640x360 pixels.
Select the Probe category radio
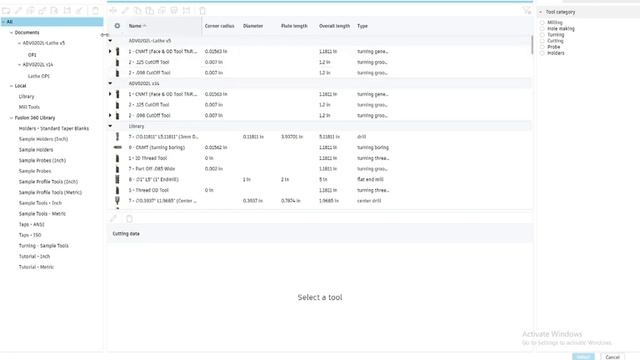click(542, 47)
